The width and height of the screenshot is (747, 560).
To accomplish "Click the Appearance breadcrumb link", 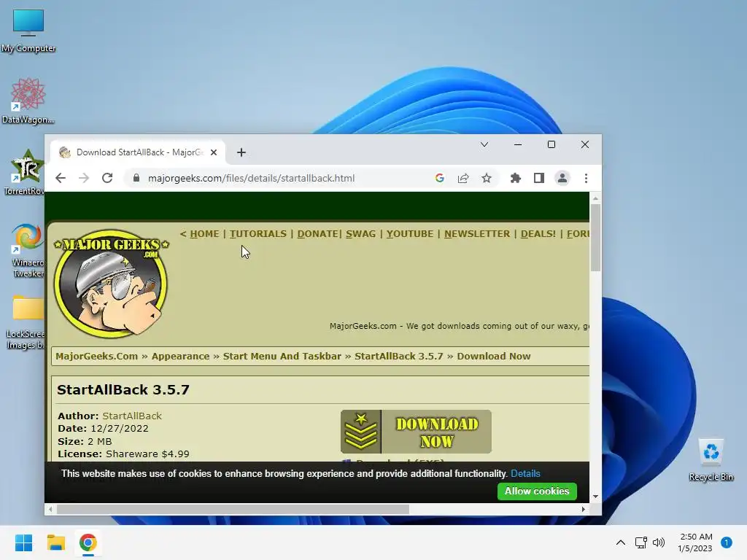I will pos(181,356).
